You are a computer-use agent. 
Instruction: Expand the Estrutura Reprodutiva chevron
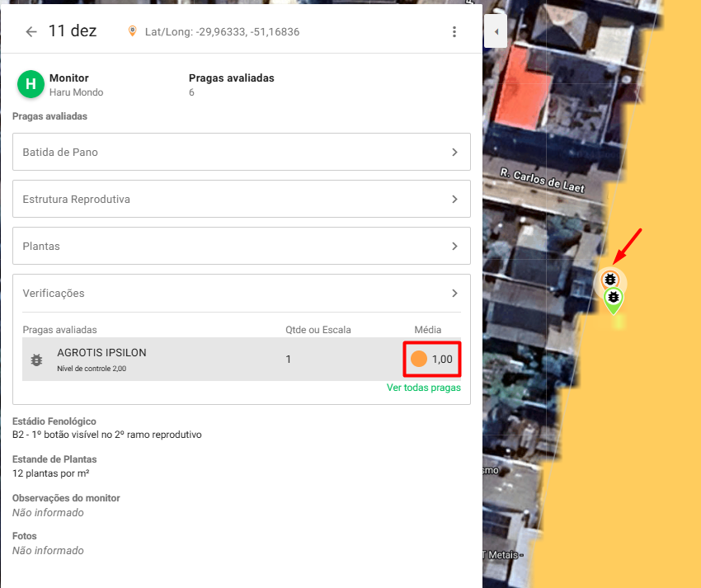pos(454,200)
